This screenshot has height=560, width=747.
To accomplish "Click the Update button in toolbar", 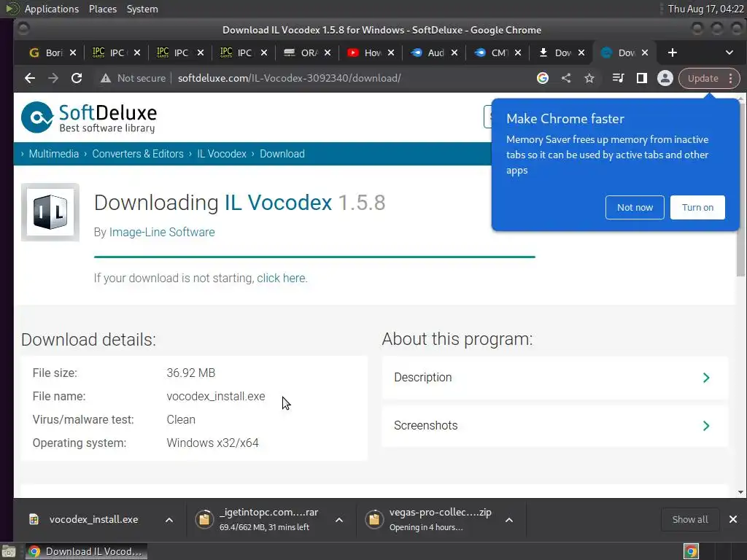I will click(703, 79).
